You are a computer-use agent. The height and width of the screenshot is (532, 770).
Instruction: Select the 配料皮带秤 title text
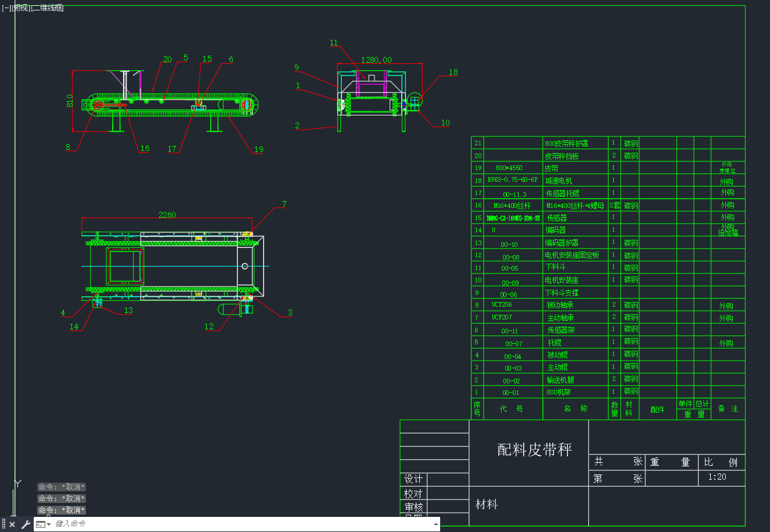point(535,450)
